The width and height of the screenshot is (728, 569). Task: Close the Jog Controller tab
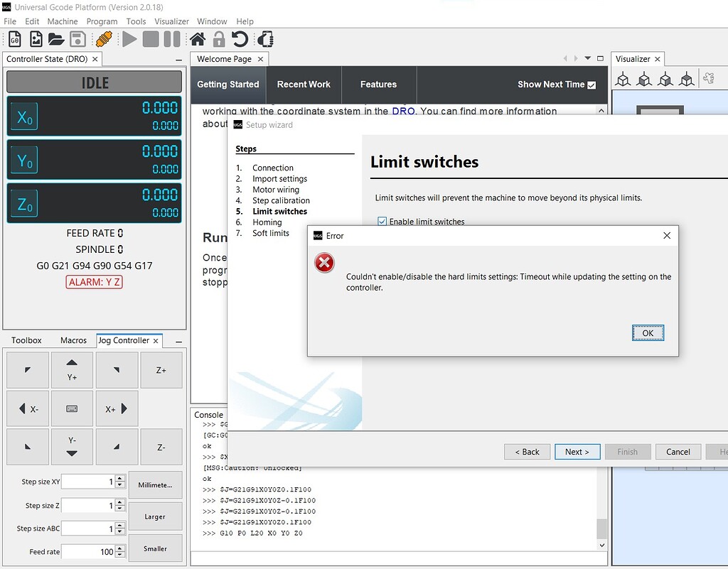click(156, 340)
